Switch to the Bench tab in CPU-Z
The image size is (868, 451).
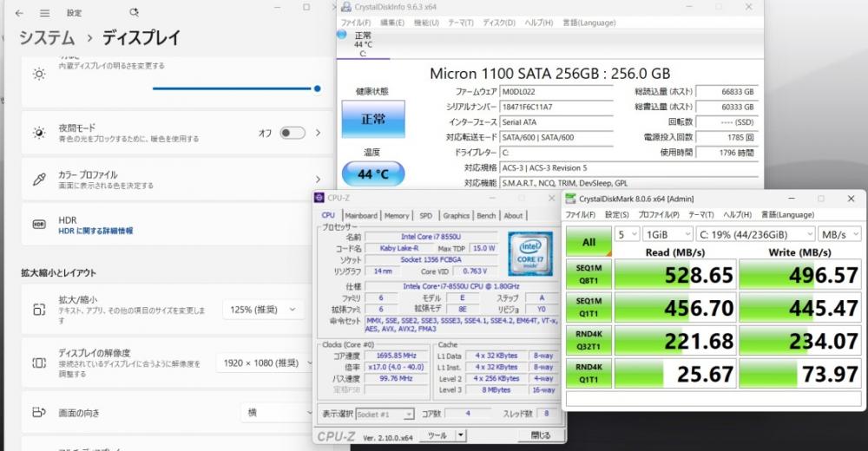click(486, 216)
